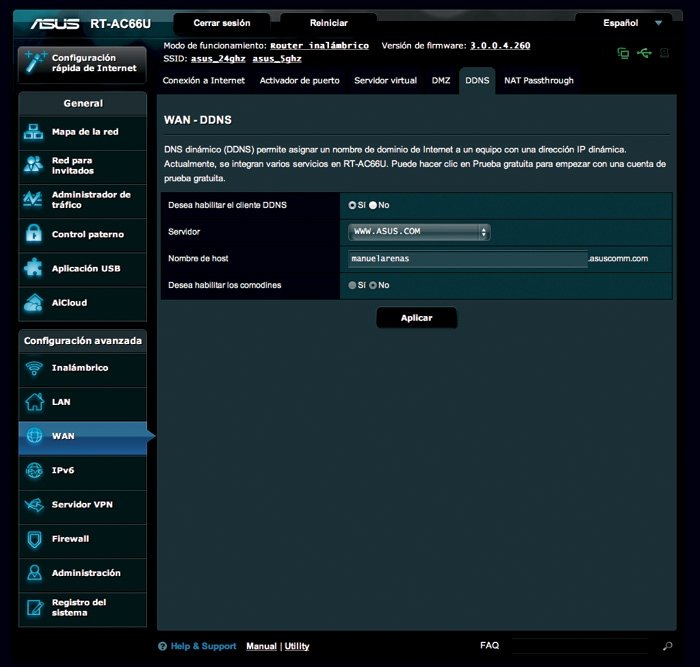Switch to Conexión a Internet tab
The height and width of the screenshot is (667, 700).
204,80
